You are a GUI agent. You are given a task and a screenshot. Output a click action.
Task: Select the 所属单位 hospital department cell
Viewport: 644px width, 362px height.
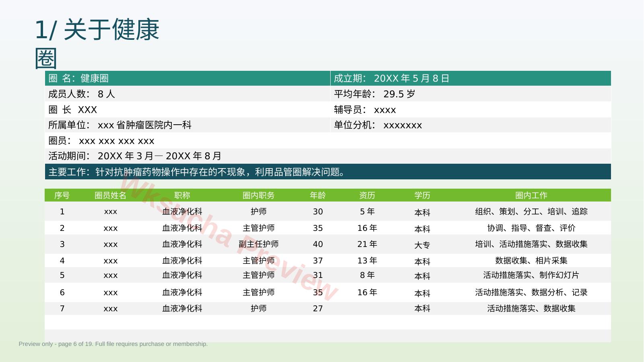[x=187, y=125]
